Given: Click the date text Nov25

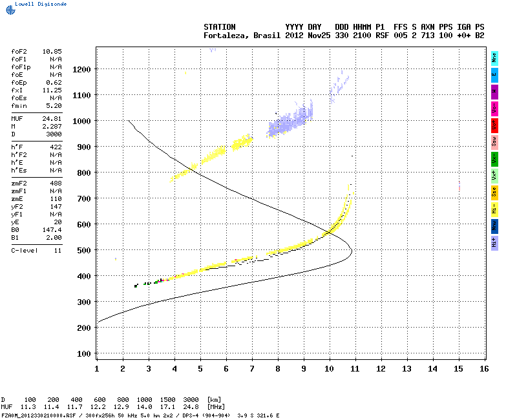Looking at the screenshot, I should tap(319, 36).
